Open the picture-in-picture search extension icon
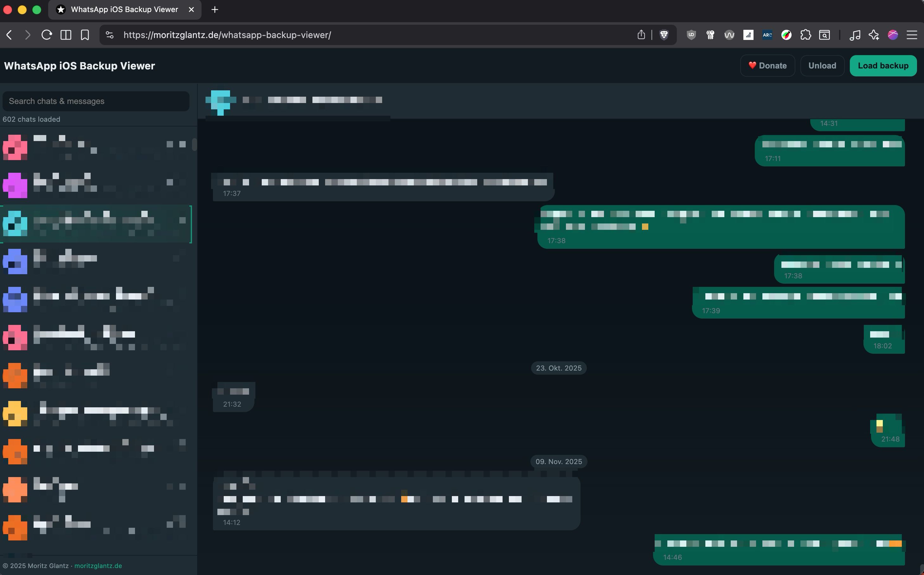The width and height of the screenshot is (924, 575). pos(825,35)
